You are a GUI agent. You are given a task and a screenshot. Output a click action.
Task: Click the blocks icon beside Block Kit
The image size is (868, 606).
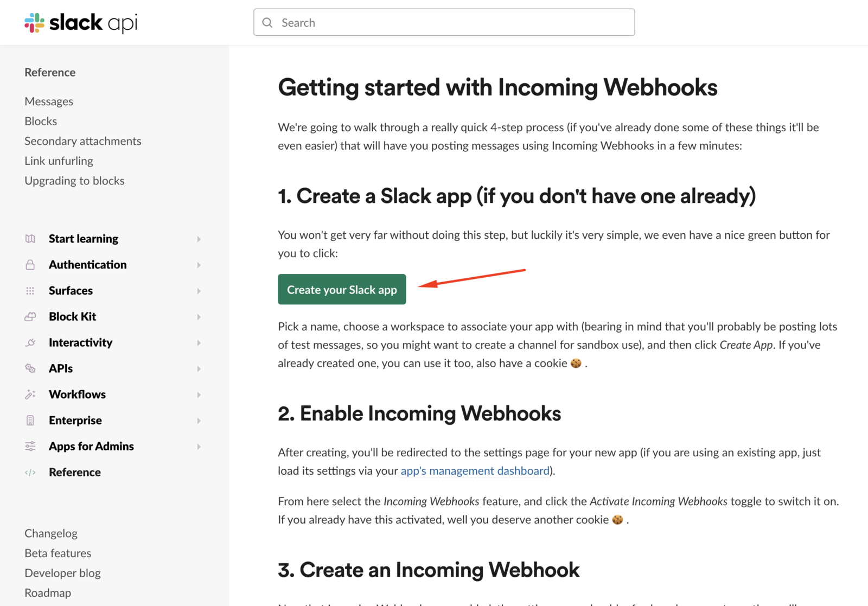coord(30,317)
